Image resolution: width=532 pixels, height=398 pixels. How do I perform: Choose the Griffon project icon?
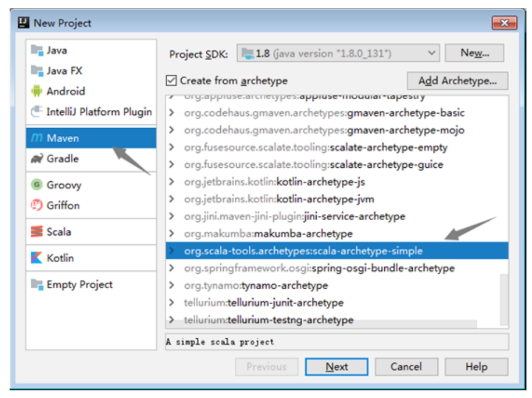click(x=37, y=205)
